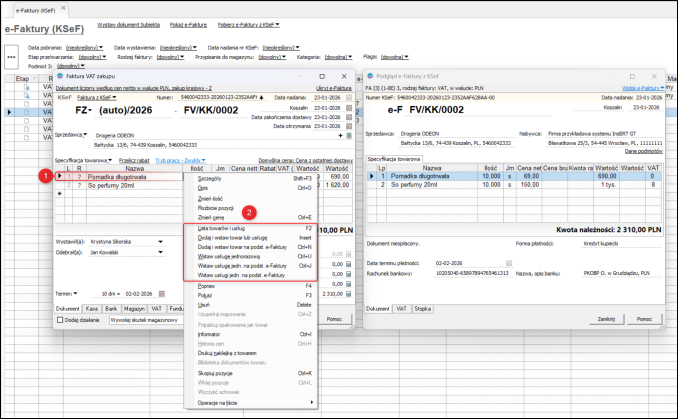Click calculator icon beside 2 310,00 amount
678x419 pixels.
[x=349, y=292]
